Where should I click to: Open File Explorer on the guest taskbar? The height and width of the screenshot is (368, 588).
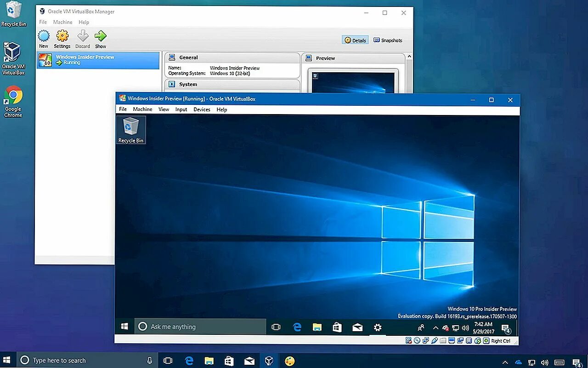pos(317,327)
